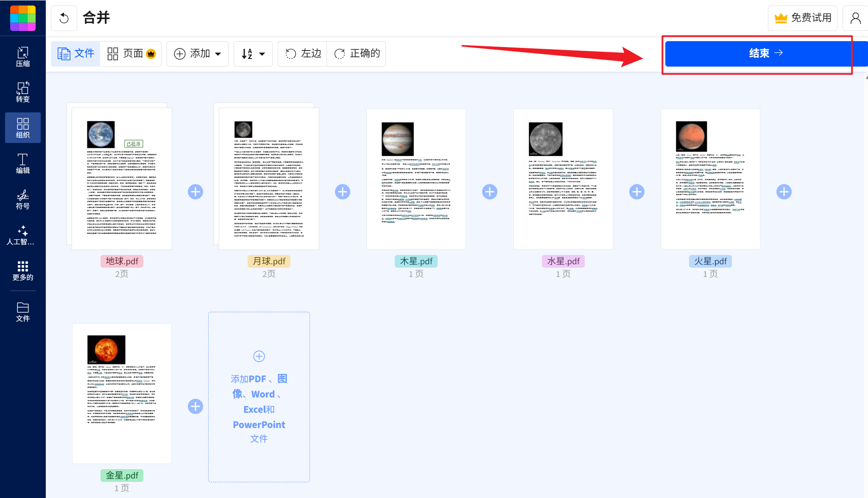Select the 金星.pdf thumbnail
Viewport: 868px width, 498px height.
121,393
